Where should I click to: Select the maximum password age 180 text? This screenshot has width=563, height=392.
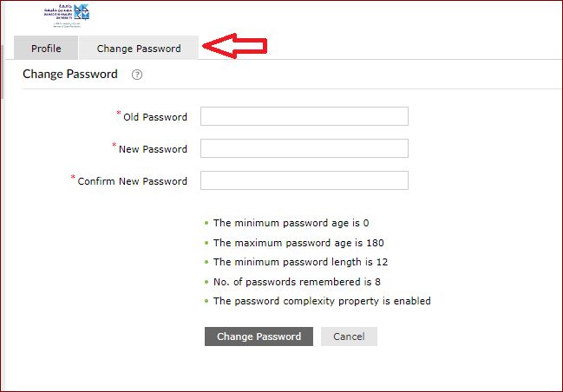[x=298, y=243]
